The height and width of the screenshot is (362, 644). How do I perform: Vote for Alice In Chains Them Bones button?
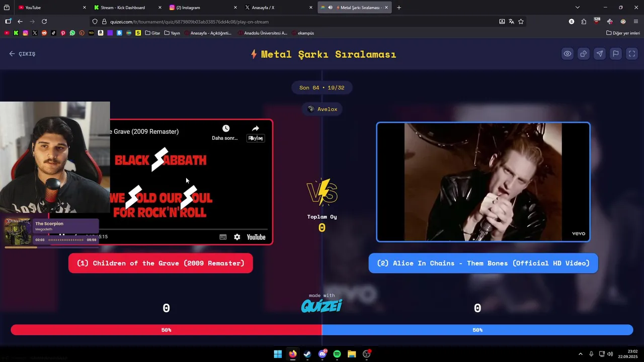[483, 263]
